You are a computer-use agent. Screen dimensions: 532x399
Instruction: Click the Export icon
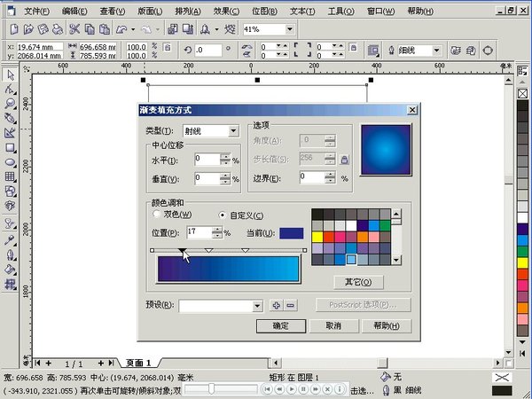pyautogui.click(x=188, y=29)
